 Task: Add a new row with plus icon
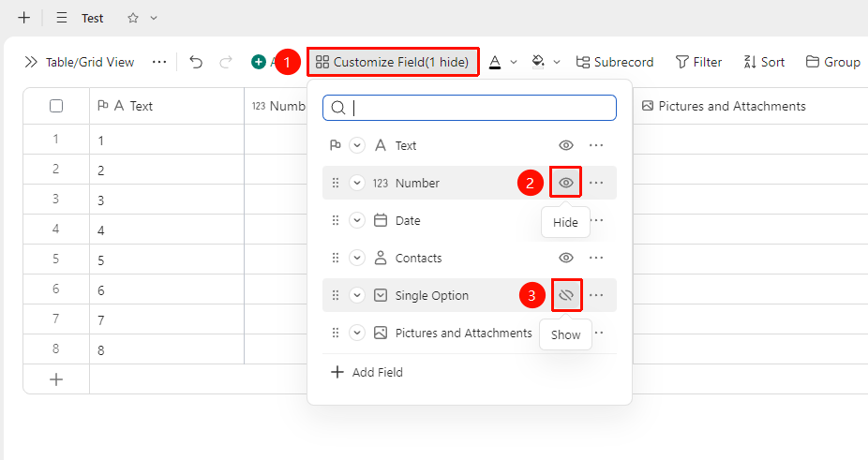coord(56,379)
